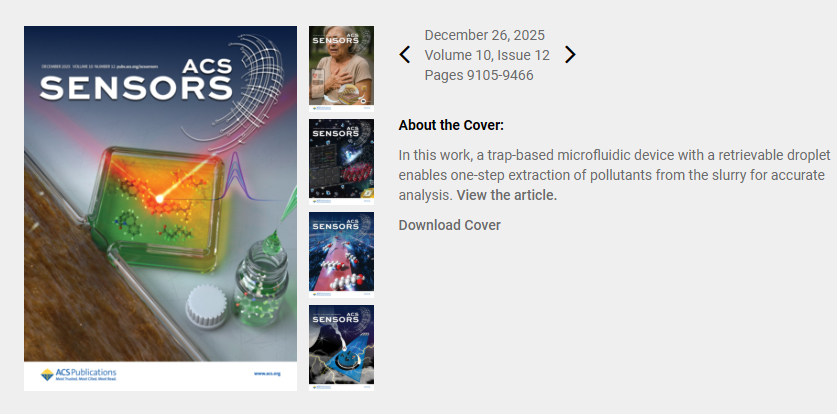Viewport: 837px width, 414px height.
Task: Choose the blue thumbnail with molecules on red path
Action: coord(341,254)
